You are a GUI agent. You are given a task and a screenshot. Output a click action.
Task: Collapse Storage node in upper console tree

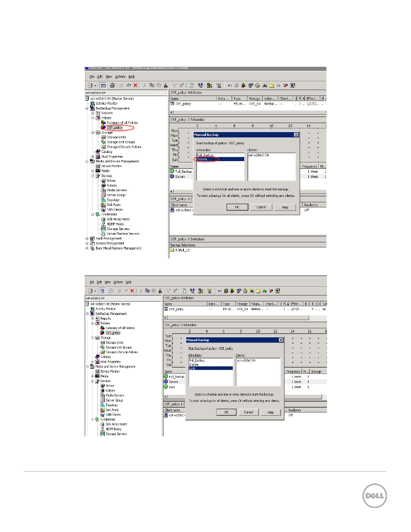pyautogui.click(x=93, y=132)
